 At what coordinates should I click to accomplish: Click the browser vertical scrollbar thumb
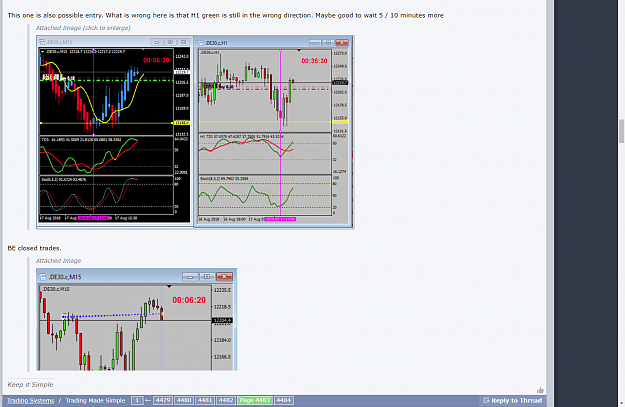(621, 131)
